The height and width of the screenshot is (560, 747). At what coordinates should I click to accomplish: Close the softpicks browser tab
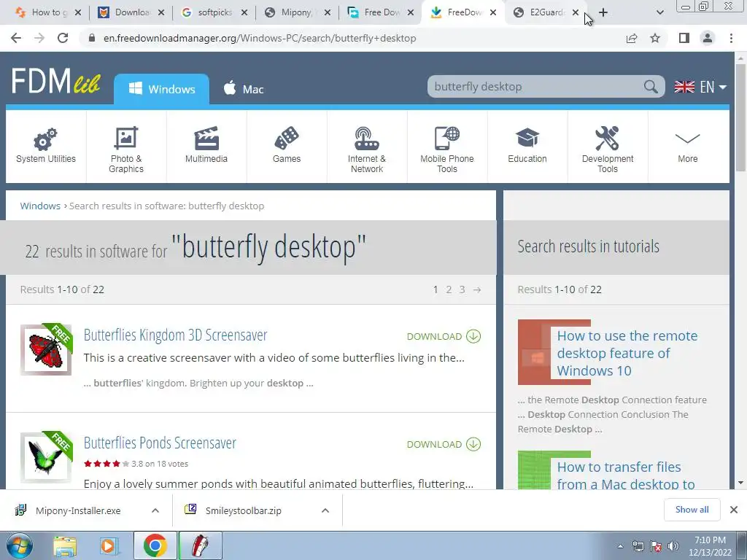(x=244, y=12)
